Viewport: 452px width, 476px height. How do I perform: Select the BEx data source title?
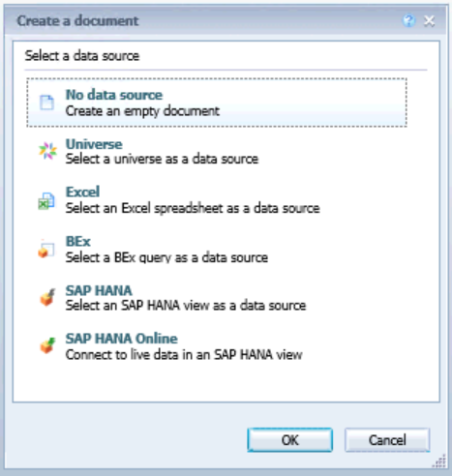(78, 241)
